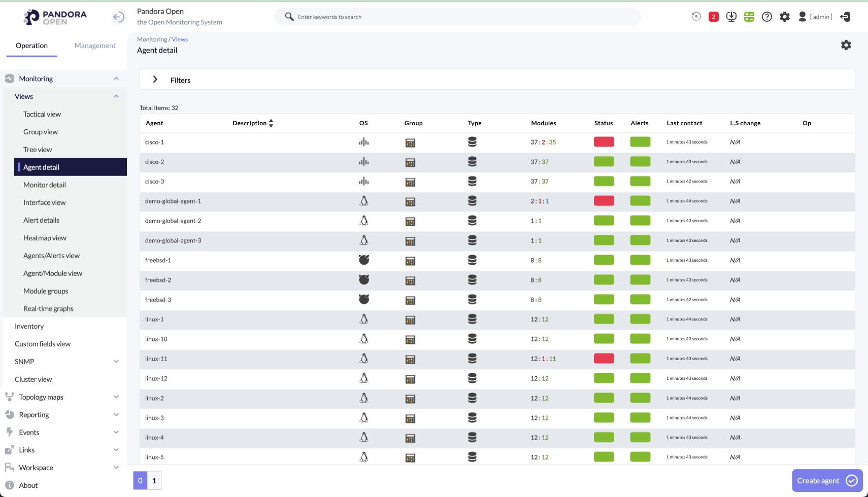This screenshot has height=497, width=868.
Task: Click the red notifications badge in header
Action: (713, 17)
